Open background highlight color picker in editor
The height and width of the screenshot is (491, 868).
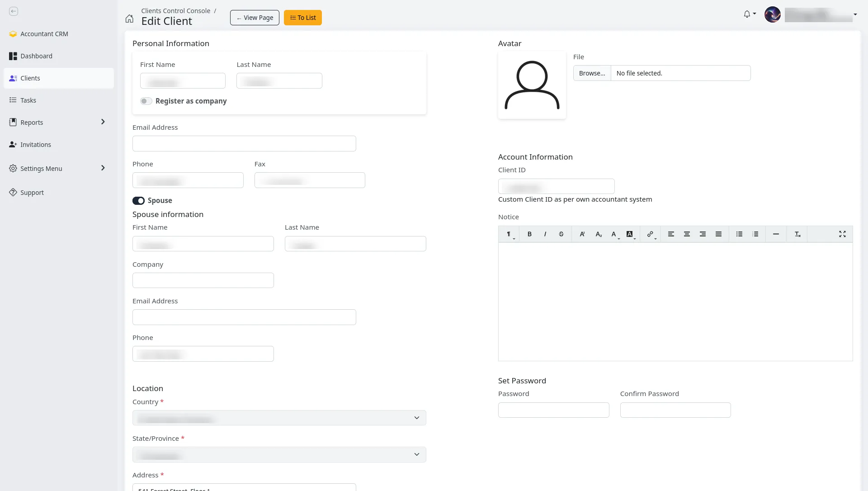tap(630, 234)
